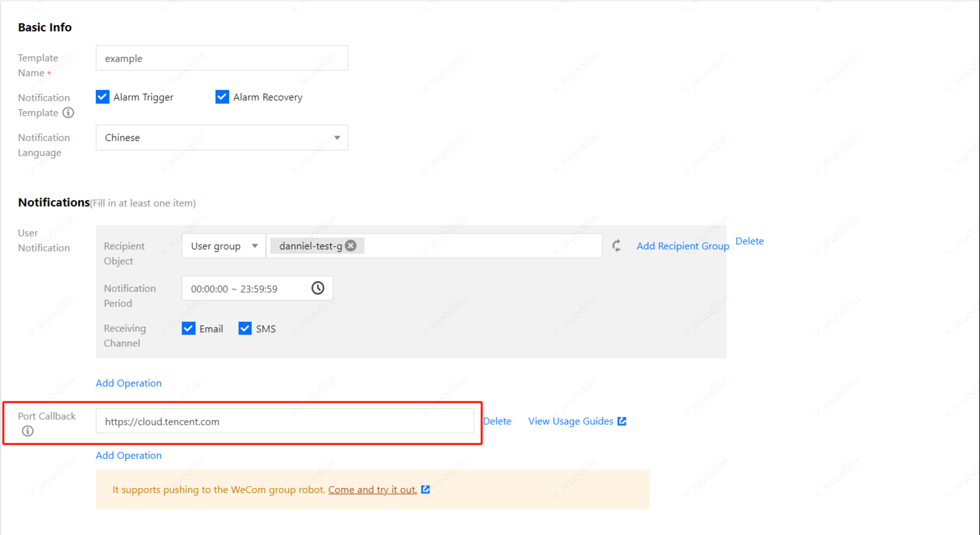Click the refresh recipients icon
The width and height of the screenshot is (980, 535).
pyautogui.click(x=616, y=246)
